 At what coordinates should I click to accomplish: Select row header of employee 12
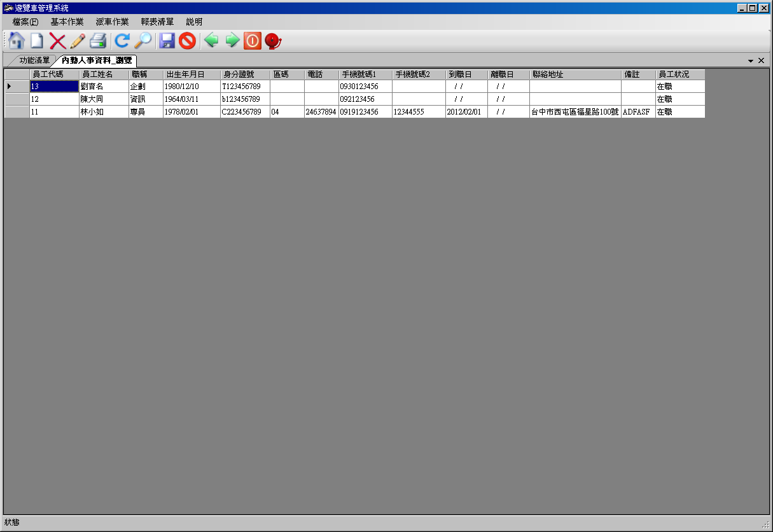pyautogui.click(x=17, y=99)
